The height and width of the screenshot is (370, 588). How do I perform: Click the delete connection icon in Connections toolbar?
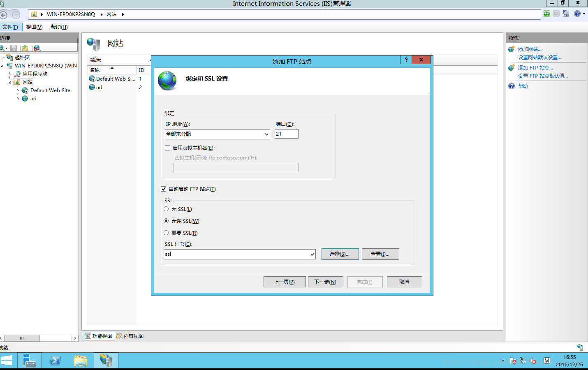tap(37, 48)
